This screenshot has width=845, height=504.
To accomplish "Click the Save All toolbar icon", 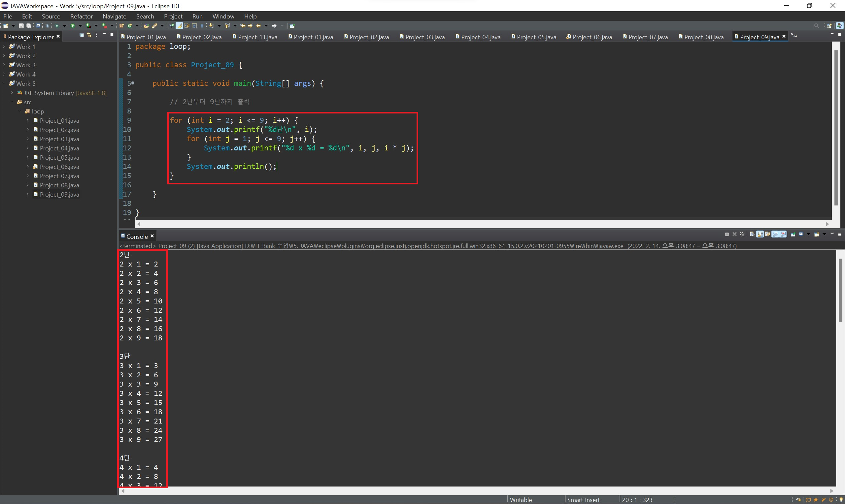I will [29, 26].
